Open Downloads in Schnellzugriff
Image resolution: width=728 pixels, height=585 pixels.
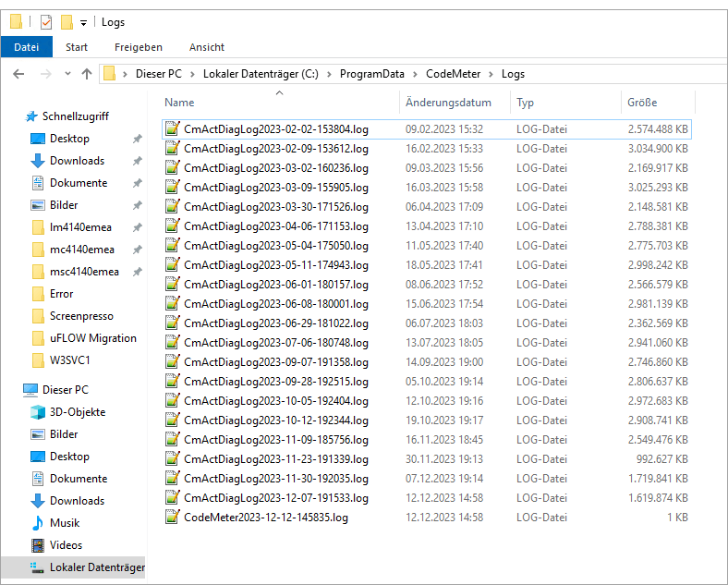coord(77,161)
